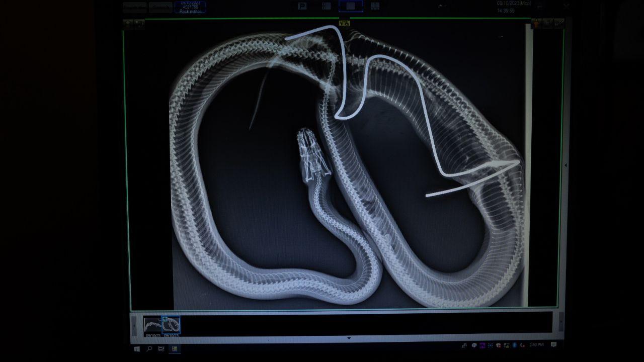This screenshot has width=644, height=362.
Task: Select the single-image view layout icon
Action: pyautogui.click(x=351, y=6)
